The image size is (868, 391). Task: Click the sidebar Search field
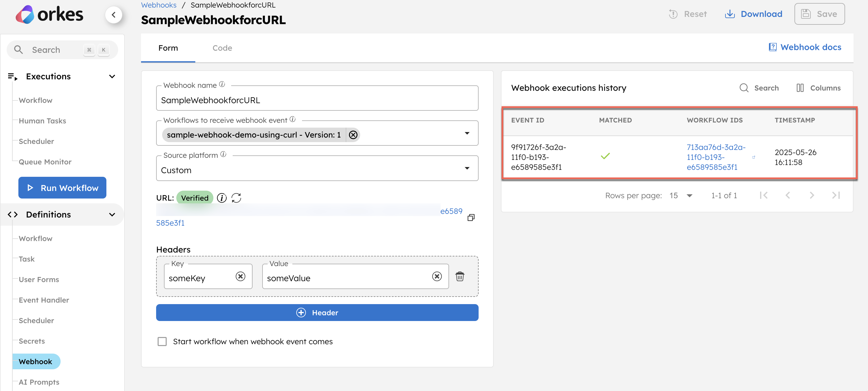[x=62, y=50]
